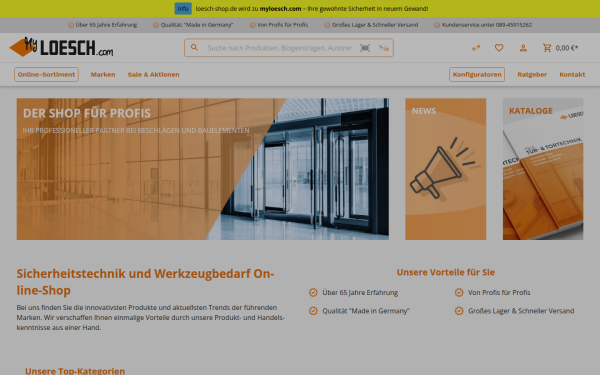Screen dimensions: 600x375
Task: Go to the Kontakt page
Action: (572, 74)
